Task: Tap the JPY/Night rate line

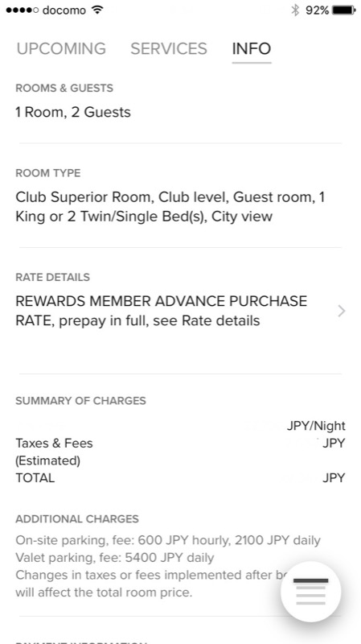Action: 316,426
